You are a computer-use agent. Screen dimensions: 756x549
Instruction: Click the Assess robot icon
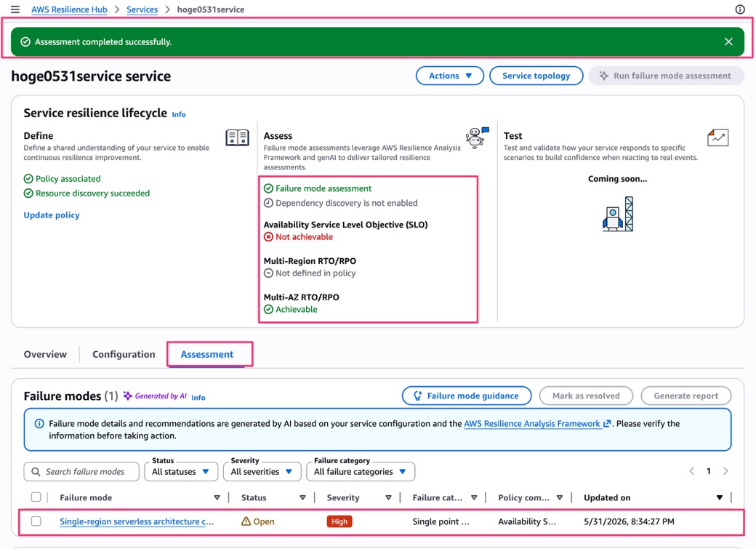pyautogui.click(x=477, y=137)
